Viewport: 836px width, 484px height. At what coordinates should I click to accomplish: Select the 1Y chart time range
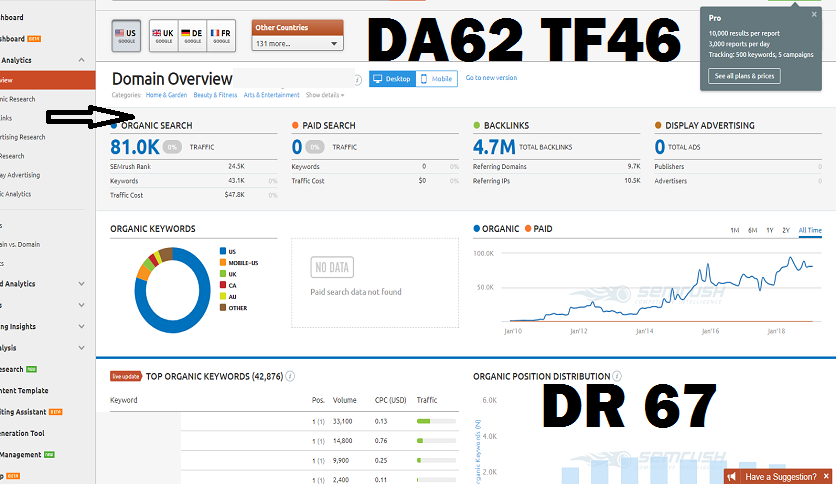pyautogui.click(x=770, y=230)
